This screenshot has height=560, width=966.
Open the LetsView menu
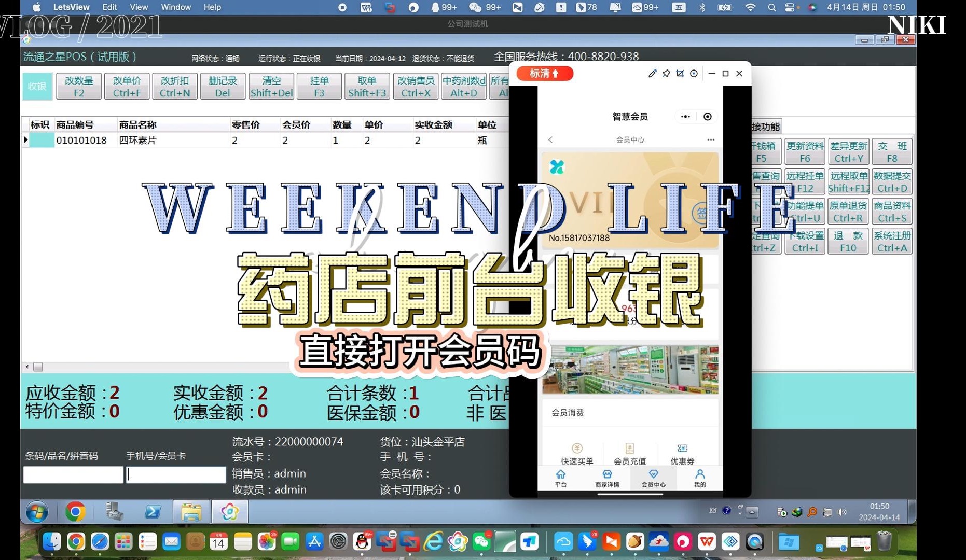point(71,7)
